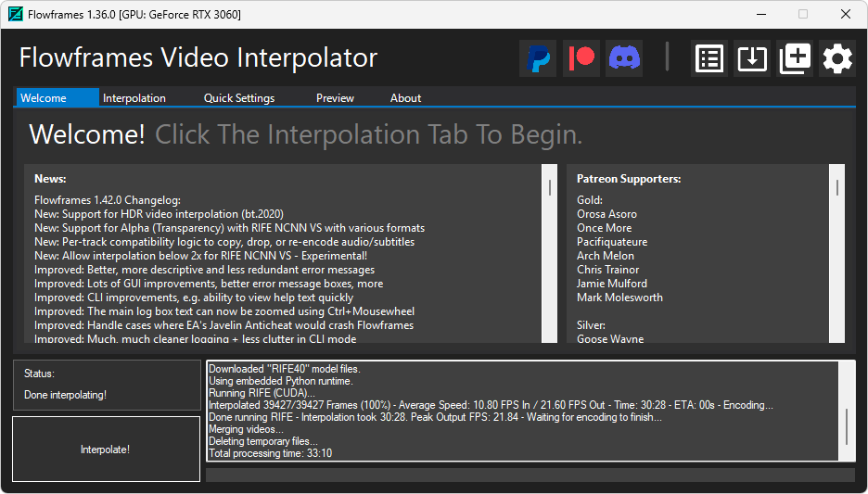Open the batch queue list icon

tap(709, 58)
